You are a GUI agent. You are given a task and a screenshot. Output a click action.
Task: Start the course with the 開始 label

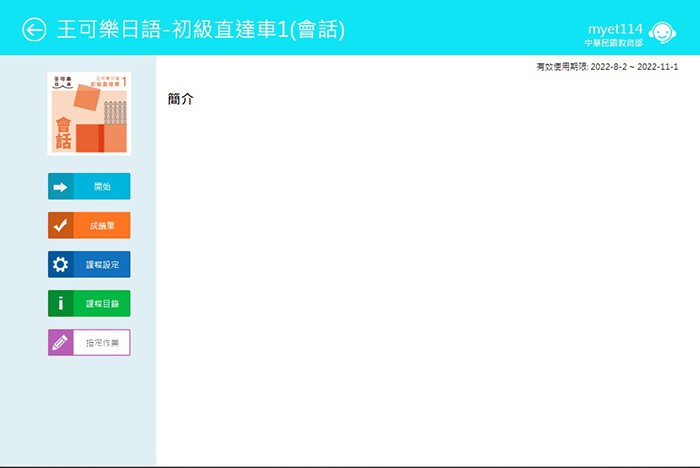102,187
